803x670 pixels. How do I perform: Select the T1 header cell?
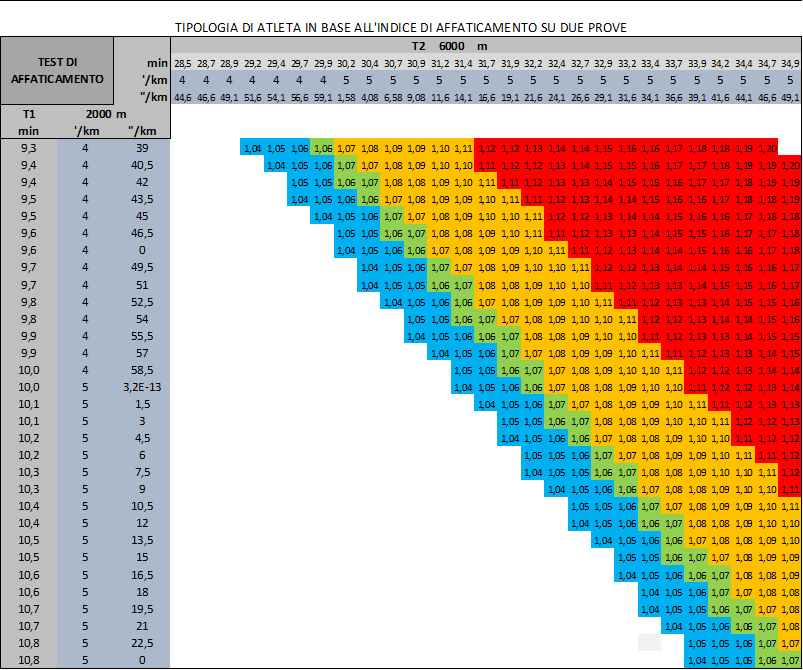click(x=29, y=114)
